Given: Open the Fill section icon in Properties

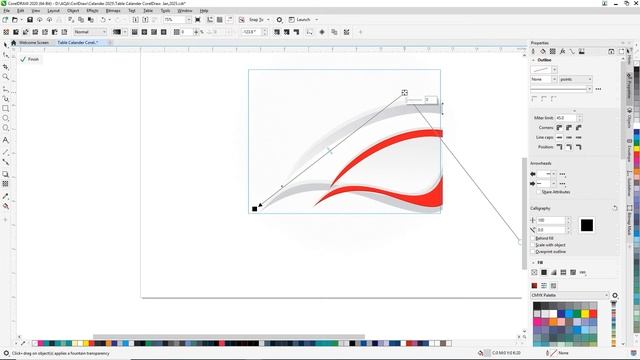Looking at the screenshot, I should click(x=543, y=51).
